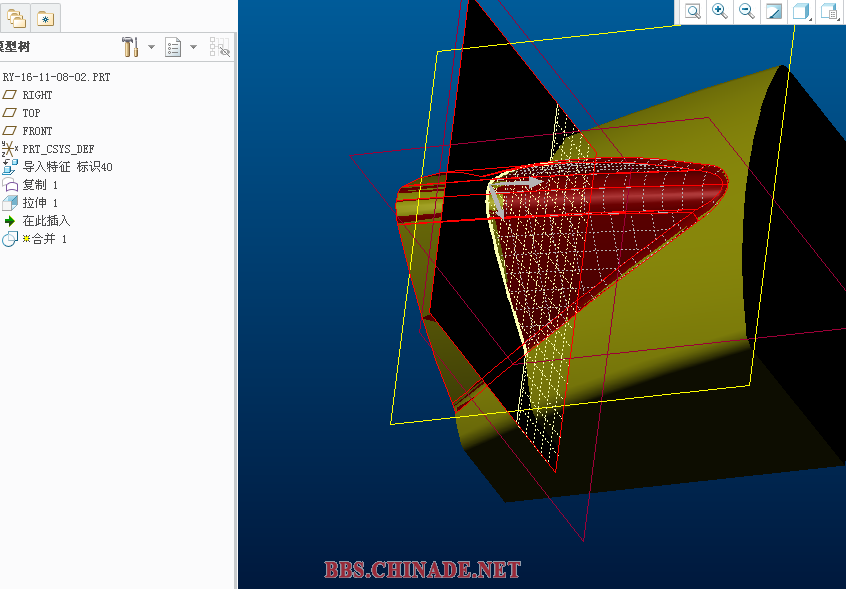
Task: Switch to the model tree folders tab
Action: coord(16,18)
